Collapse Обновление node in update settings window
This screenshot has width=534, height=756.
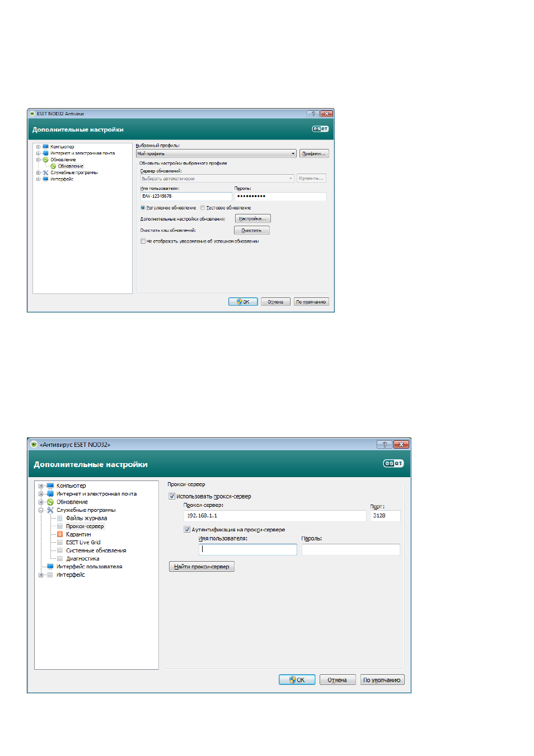pos(38,160)
